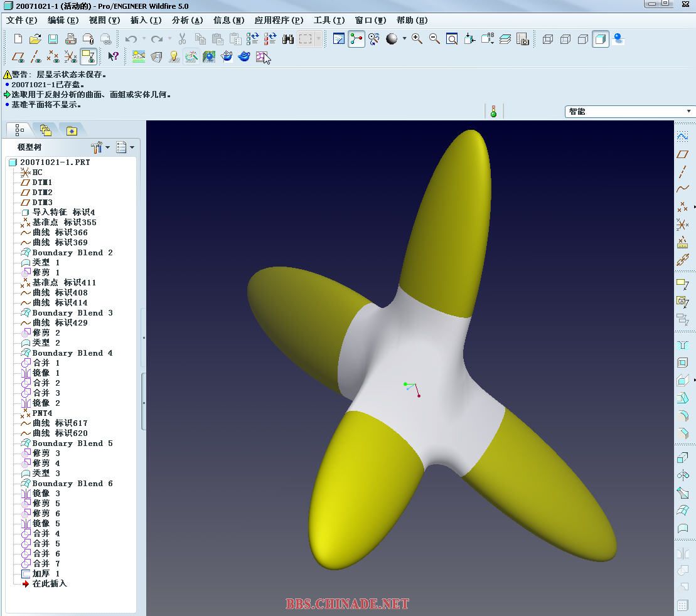Toggle datum planes display
Image resolution: width=696 pixels, height=616 pixels.
(19, 57)
